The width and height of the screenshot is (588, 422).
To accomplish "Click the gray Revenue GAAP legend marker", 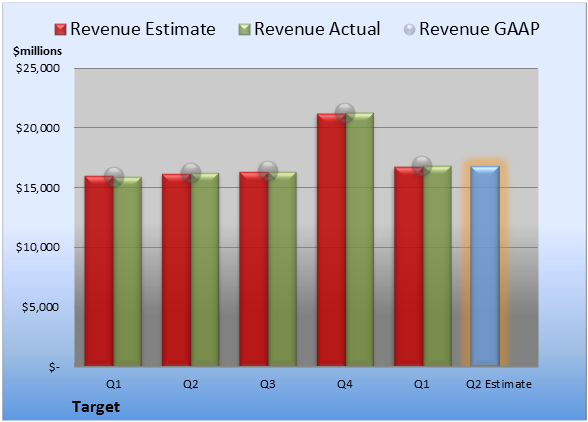I will tap(410, 29).
